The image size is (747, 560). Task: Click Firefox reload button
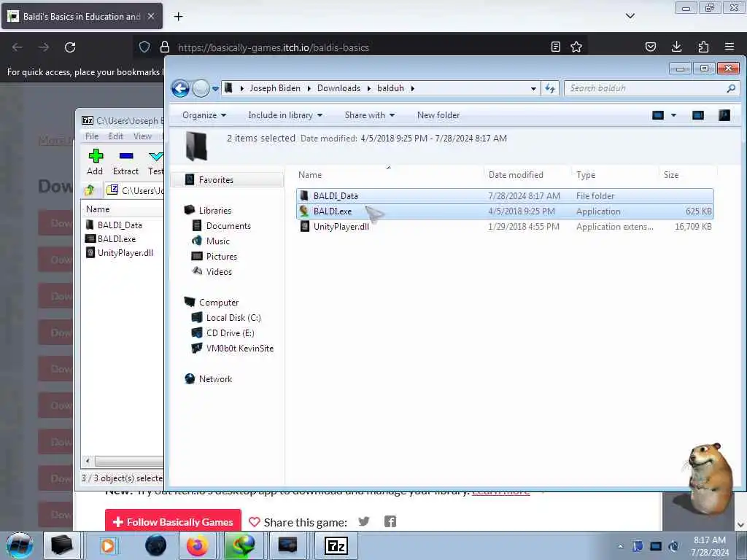tap(70, 47)
